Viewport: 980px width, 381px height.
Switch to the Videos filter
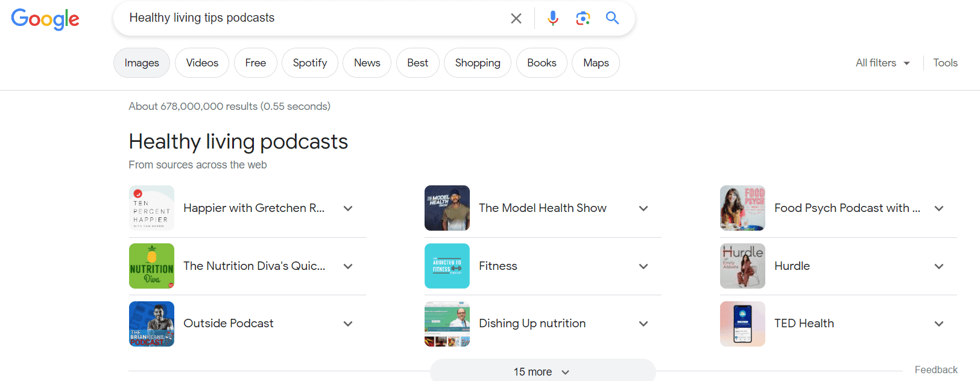coord(202,63)
